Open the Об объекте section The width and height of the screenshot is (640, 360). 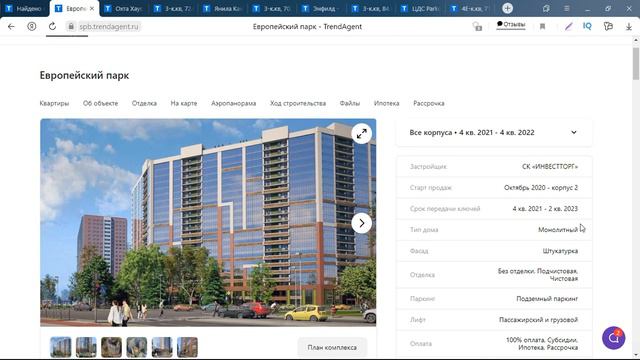(100, 103)
